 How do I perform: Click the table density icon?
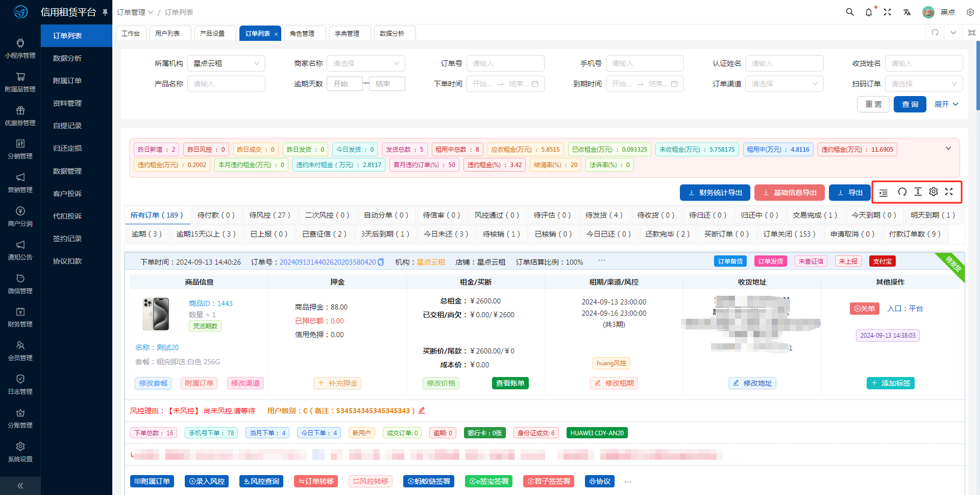tap(918, 192)
